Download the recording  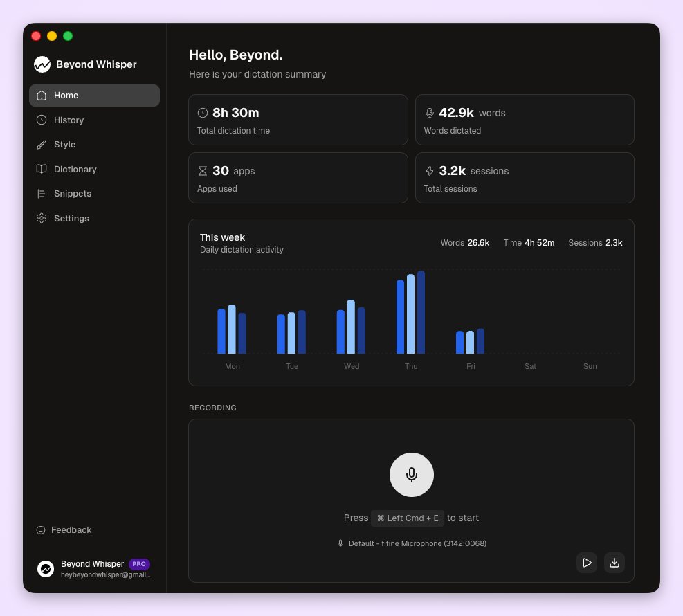(x=614, y=563)
